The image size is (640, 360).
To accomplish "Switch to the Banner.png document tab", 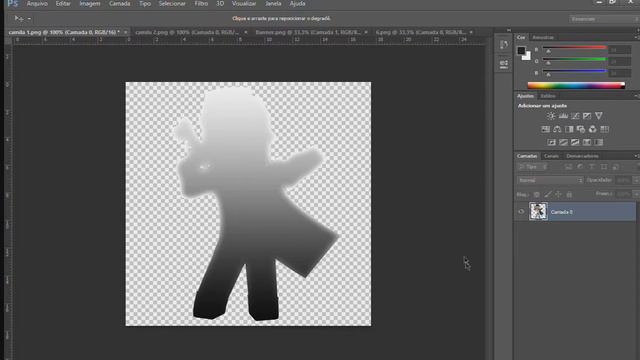I will pyautogui.click(x=308, y=32).
